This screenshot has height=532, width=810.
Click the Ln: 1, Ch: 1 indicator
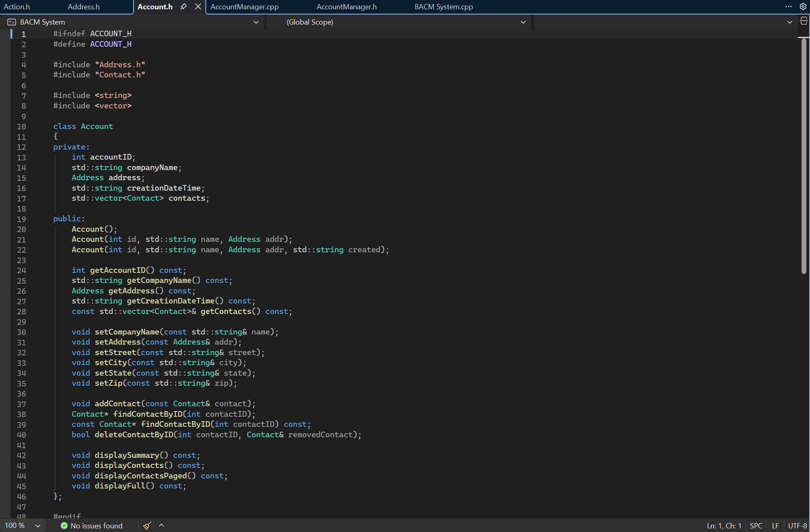[x=724, y=526]
